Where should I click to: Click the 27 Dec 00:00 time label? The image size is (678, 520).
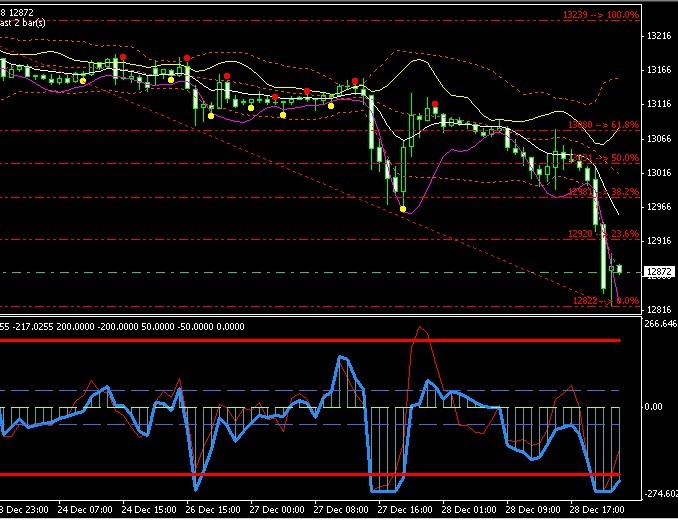tap(277, 510)
